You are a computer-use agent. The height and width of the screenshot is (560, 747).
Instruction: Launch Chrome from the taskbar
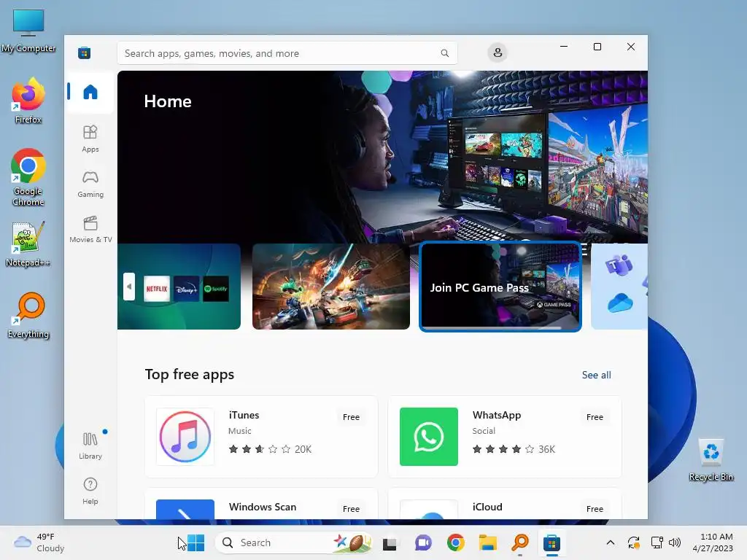455,542
